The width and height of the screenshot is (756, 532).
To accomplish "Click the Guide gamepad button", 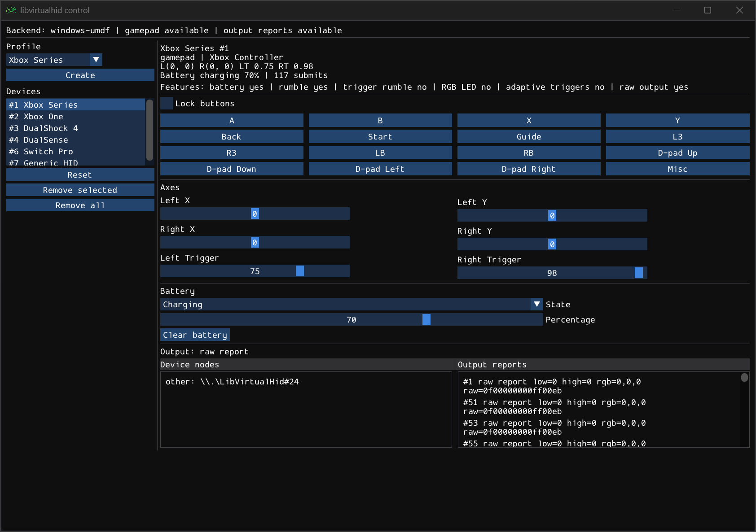I will point(529,136).
